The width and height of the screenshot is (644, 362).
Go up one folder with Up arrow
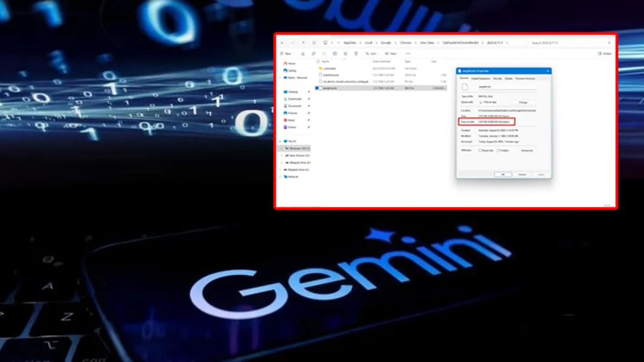pyautogui.click(x=303, y=43)
